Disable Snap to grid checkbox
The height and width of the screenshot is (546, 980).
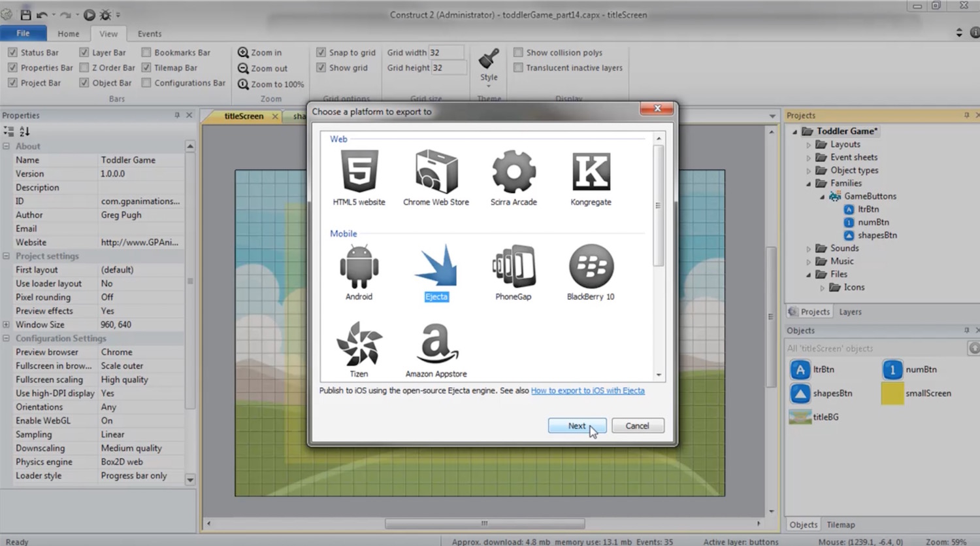321,52
